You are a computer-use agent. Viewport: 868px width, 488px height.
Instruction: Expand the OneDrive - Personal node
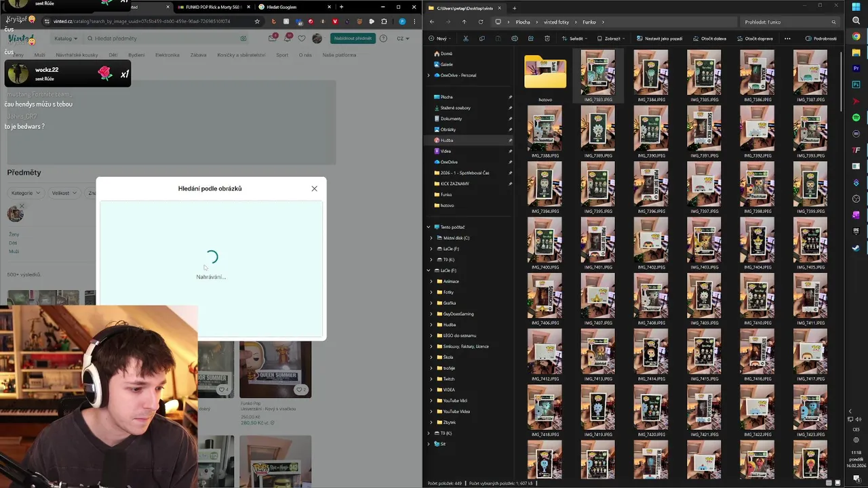[x=429, y=75]
